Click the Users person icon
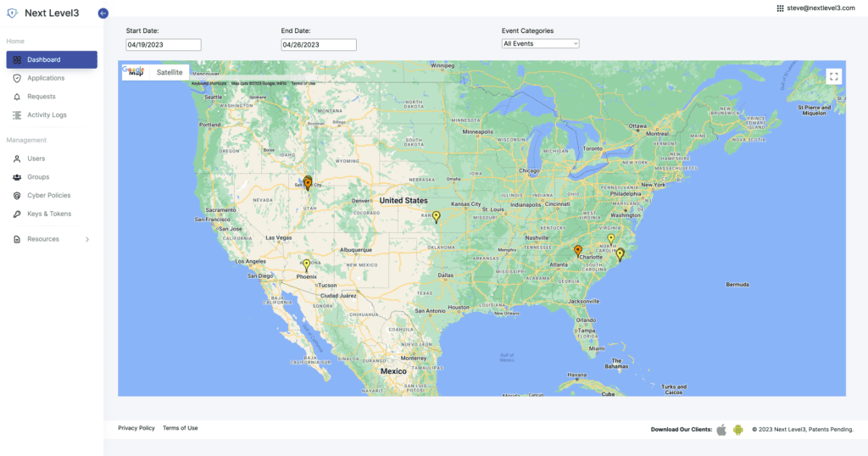The width and height of the screenshot is (868, 456). point(17,158)
